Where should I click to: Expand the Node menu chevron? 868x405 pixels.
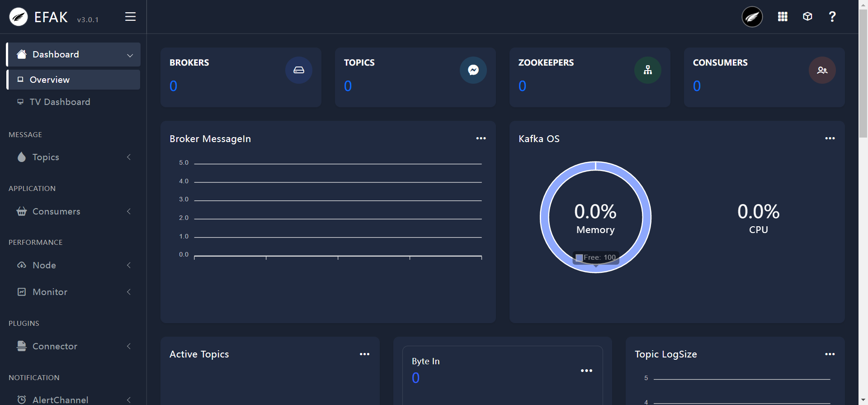(129, 265)
